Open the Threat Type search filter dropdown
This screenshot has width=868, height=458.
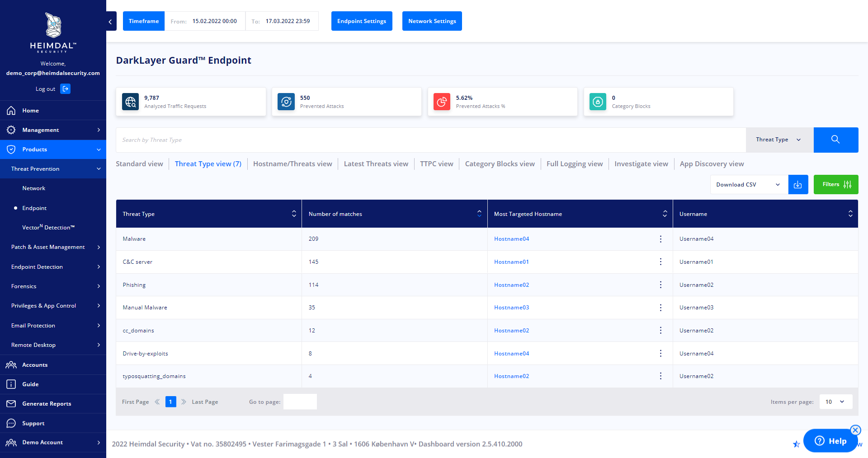pyautogui.click(x=778, y=140)
